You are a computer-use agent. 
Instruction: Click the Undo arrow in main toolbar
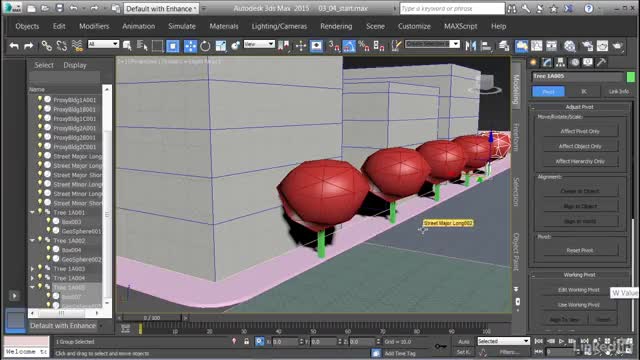point(14,46)
